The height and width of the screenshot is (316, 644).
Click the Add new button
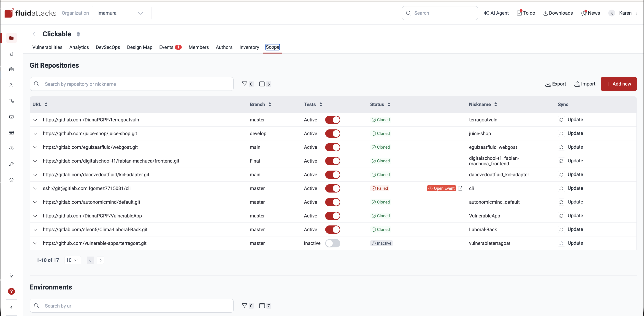(x=619, y=84)
